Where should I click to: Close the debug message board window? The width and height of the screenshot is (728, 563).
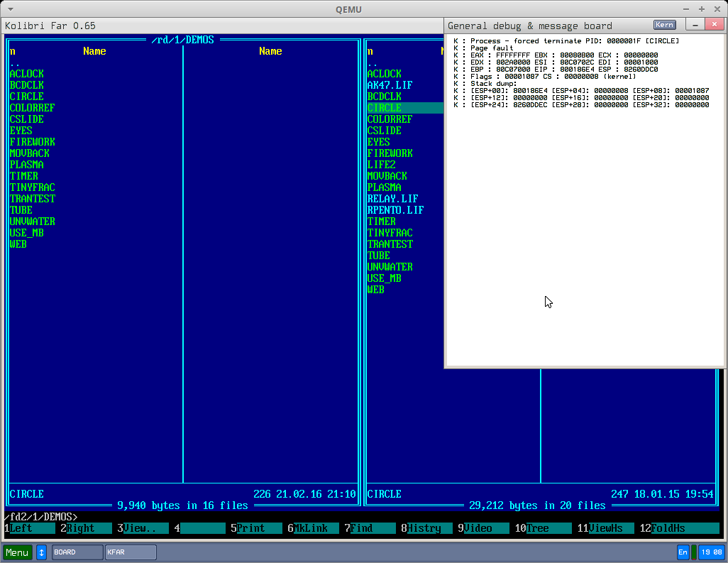(x=715, y=25)
